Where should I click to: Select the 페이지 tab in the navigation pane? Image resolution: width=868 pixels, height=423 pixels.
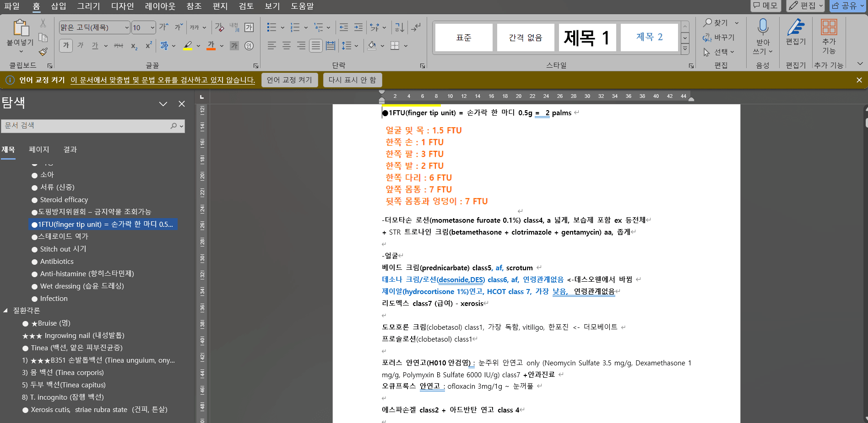click(39, 149)
